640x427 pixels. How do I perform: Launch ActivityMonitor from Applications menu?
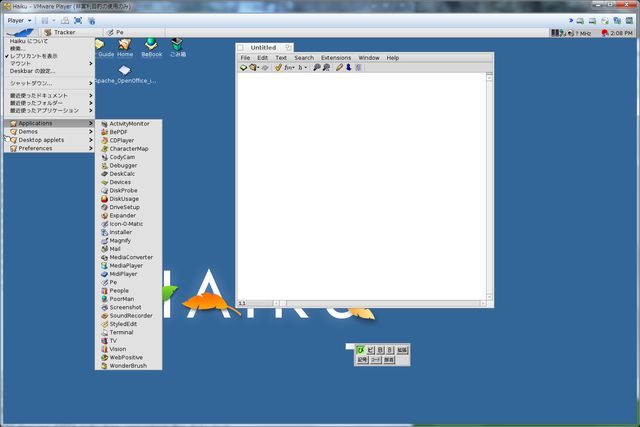pyautogui.click(x=129, y=124)
